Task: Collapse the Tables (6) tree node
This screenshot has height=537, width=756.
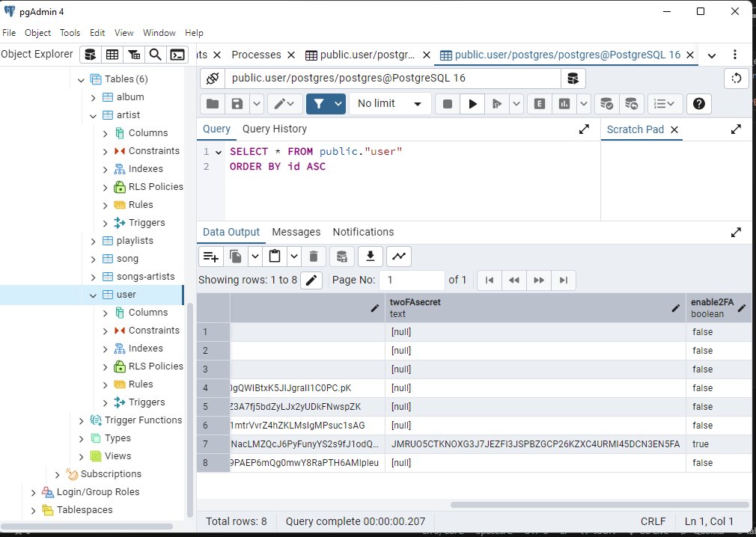Action: 81,79
